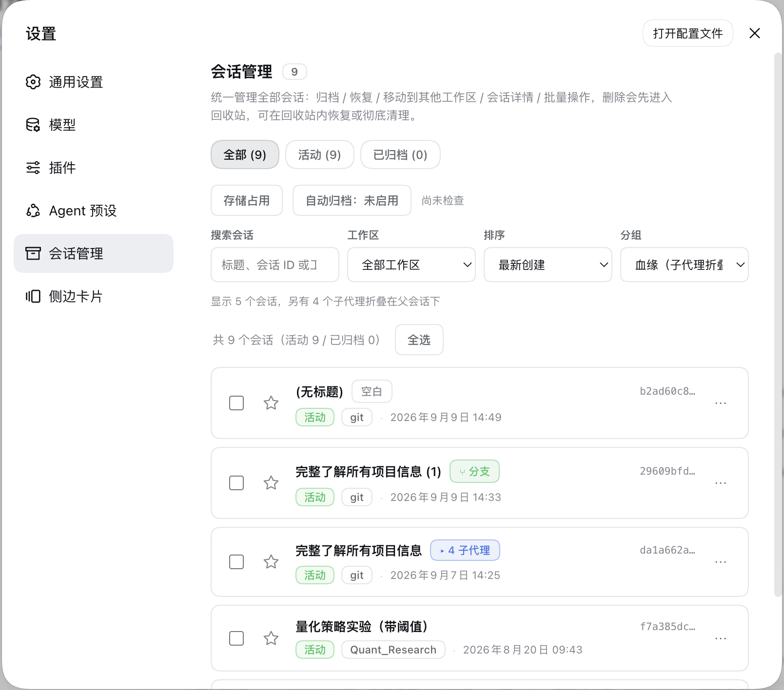Close the settings dialog with X
Viewport: 784px width, 690px height.
[x=755, y=33]
